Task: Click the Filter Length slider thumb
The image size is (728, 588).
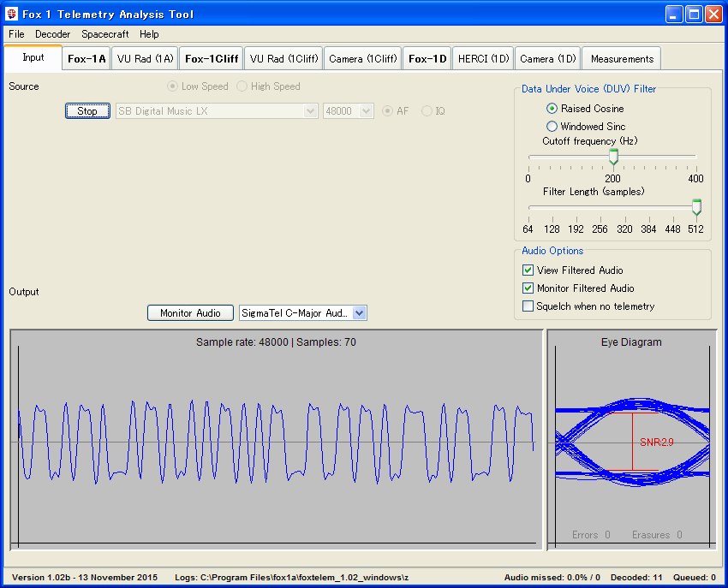Action: click(696, 207)
